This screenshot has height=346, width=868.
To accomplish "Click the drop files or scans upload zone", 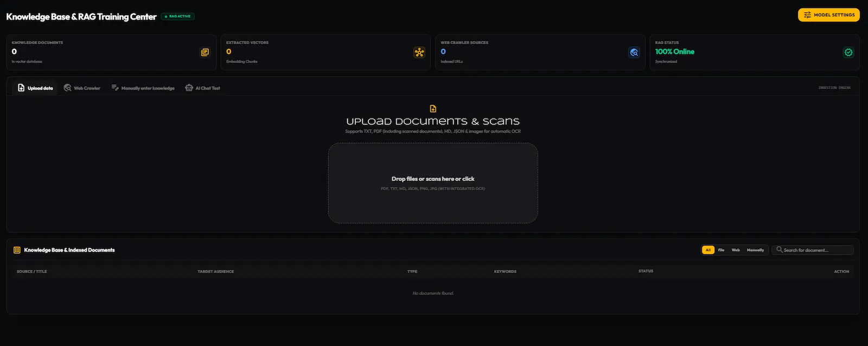I will [433, 183].
